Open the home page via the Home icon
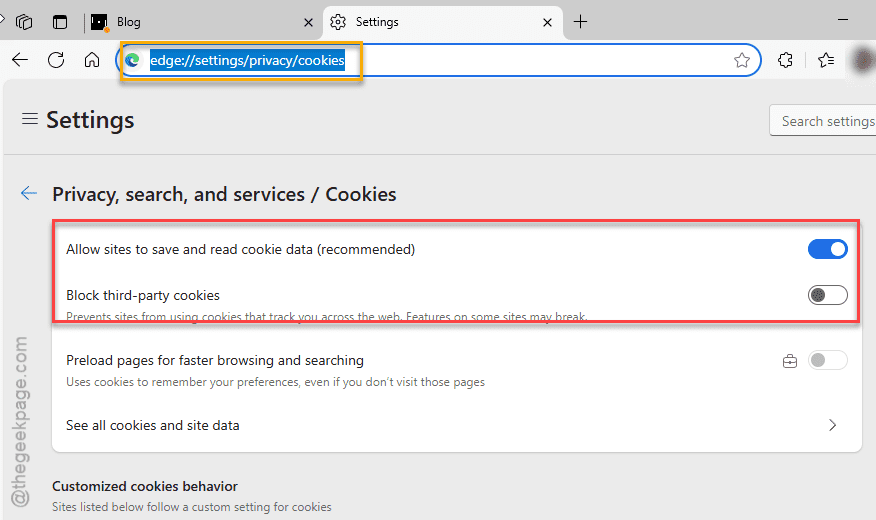The height and width of the screenshot is (520, 876). 92,60
